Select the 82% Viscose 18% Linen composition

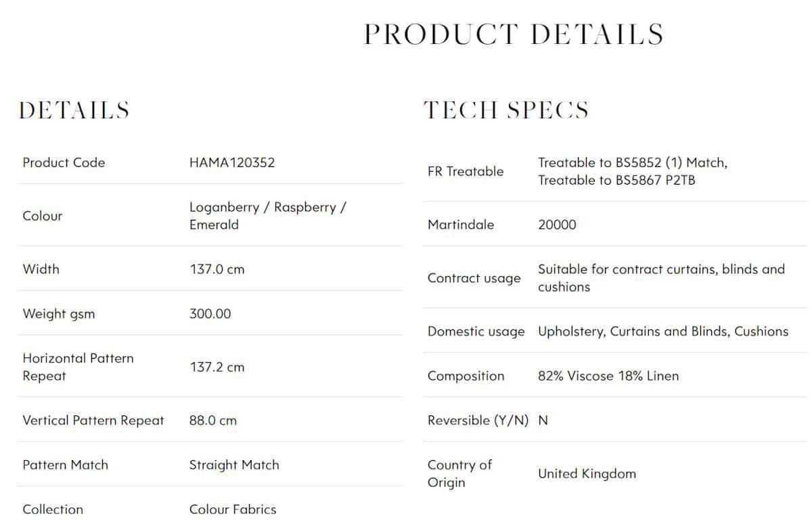(x=608, y=376)
